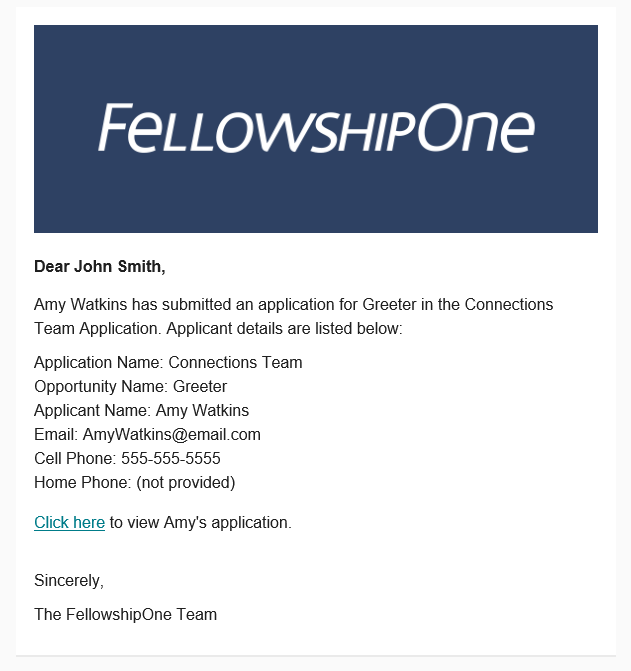This screenshot has width=631, height=671.
Task: Select the 'Dear John Smith,' greeting
Action: (x=100, y=267)
